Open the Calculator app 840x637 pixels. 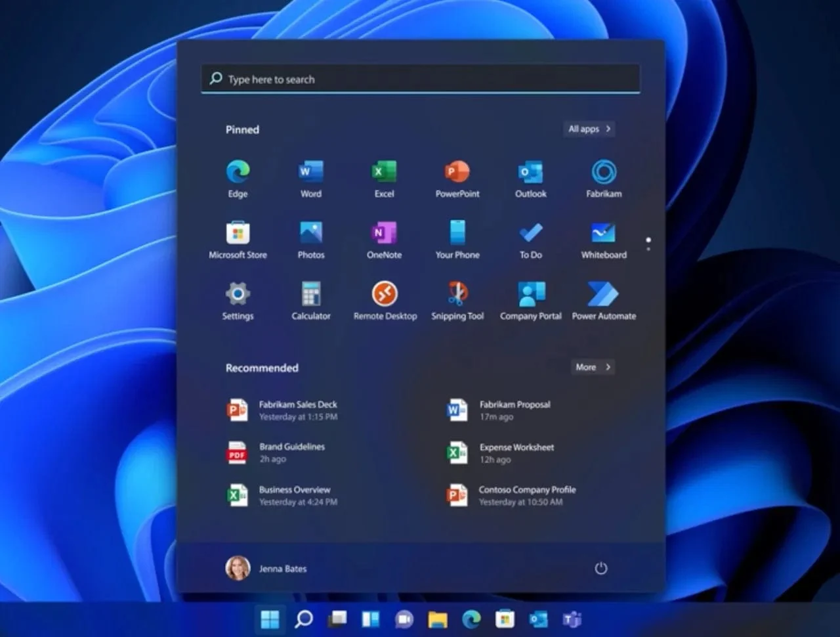311,300
